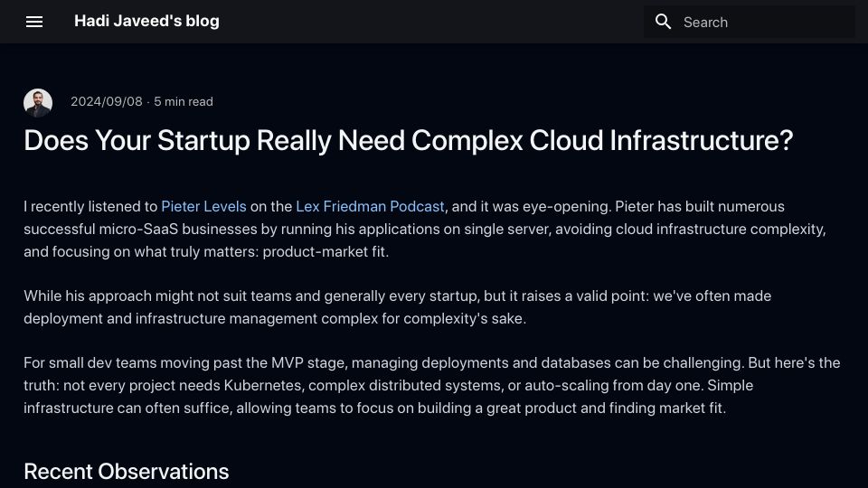Click the '5 min read' label

[x=184, y=102]
